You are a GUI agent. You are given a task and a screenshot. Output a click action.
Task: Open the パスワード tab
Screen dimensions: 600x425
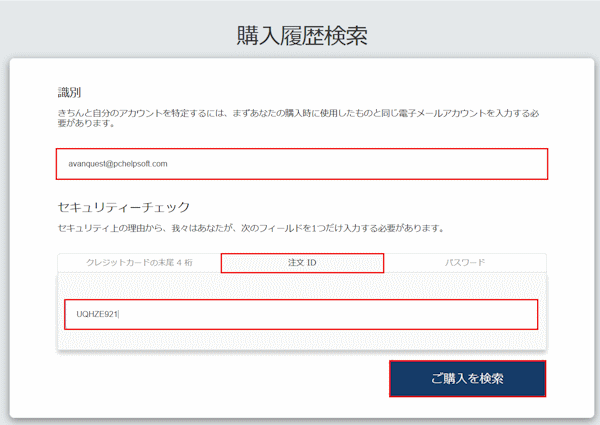(x=465, y=262)
